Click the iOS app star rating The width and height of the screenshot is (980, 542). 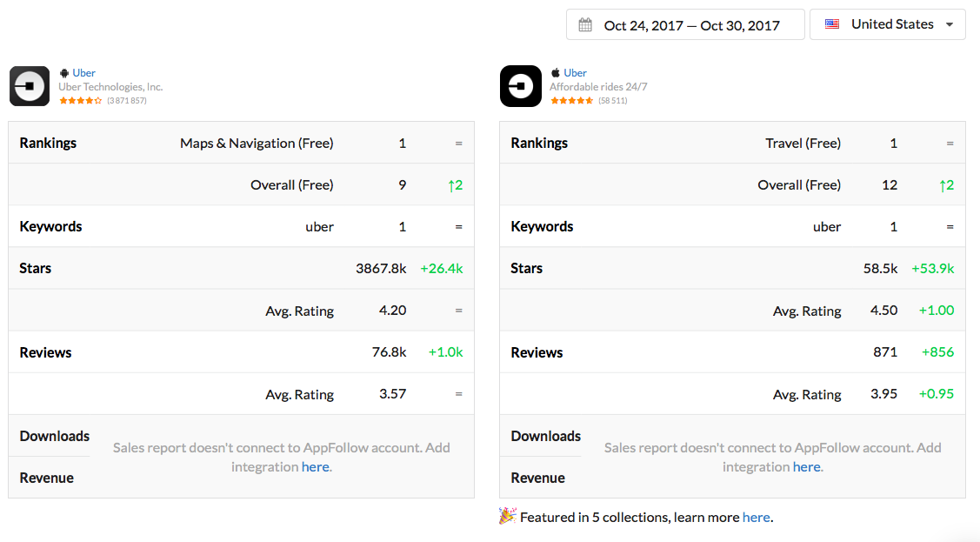(x=571, y=101)
